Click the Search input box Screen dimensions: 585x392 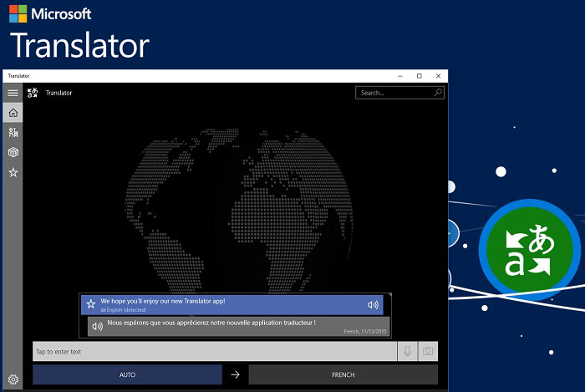pyautogui.click(x=399, y=93)
